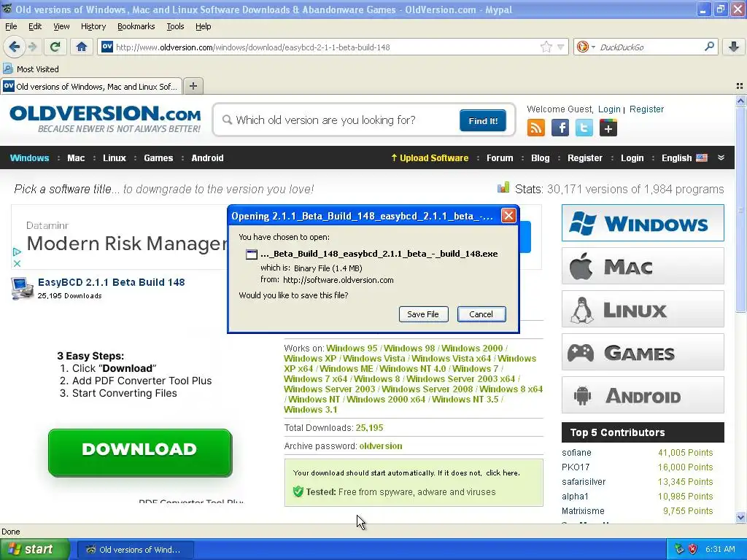This screenshot has height=560, width=747.
Task: Select the Games category tile
Action: [643, 352]
